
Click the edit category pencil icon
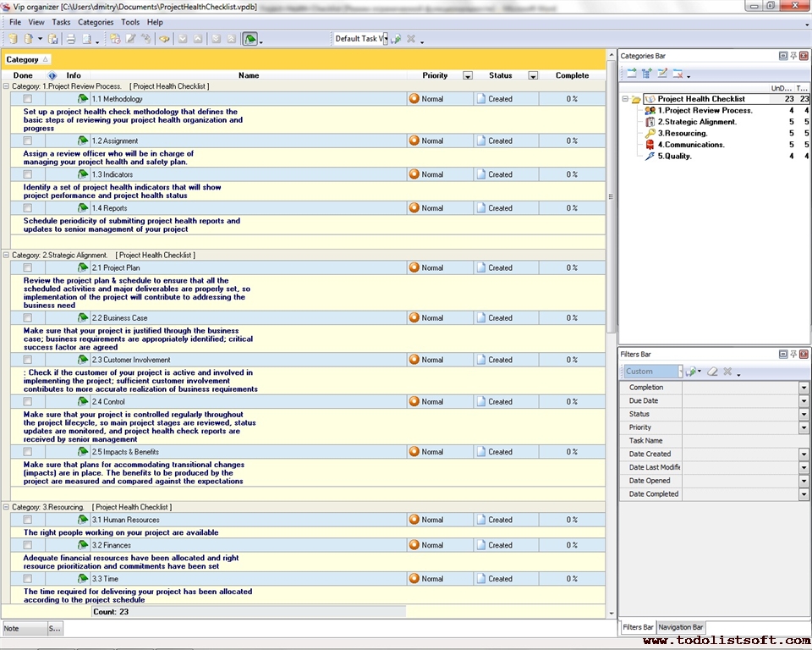662,74
